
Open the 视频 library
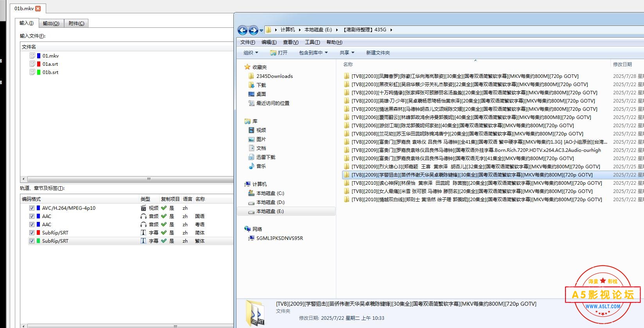(261, 130)
